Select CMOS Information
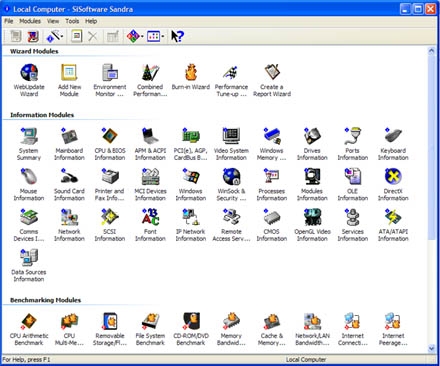The width and height of the screenshot is (440, 366). 272,225
